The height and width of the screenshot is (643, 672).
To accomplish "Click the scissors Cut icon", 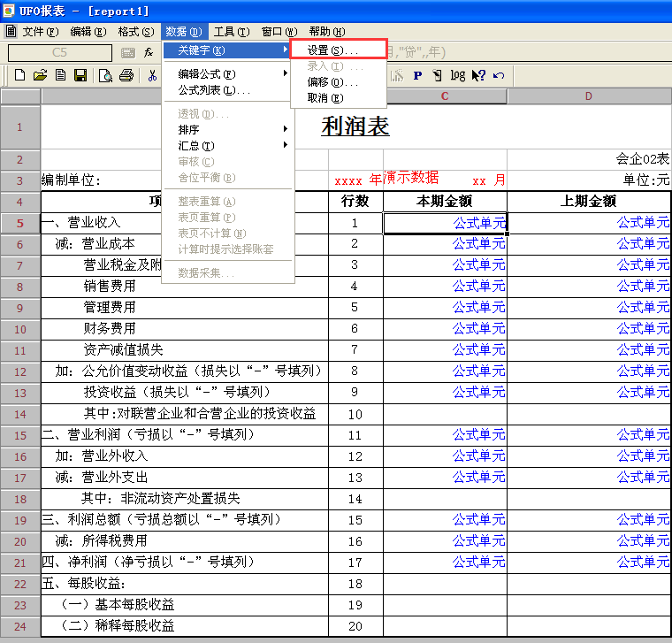I will tap(152, 76).
